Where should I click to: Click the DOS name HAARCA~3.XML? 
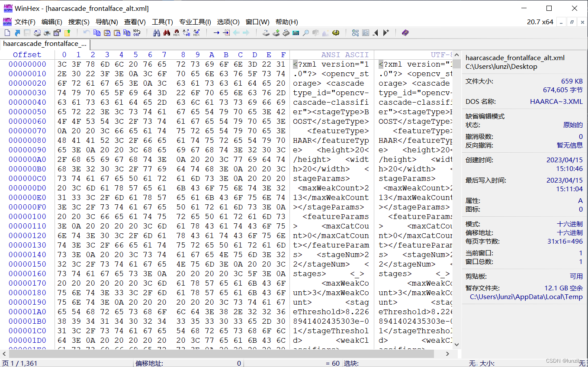[x=556, y=102]
